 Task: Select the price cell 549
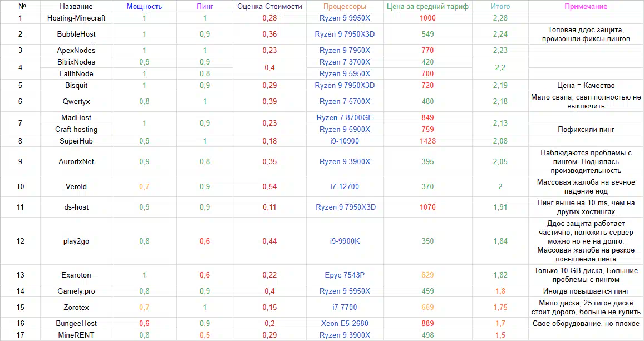coord(427,34)
